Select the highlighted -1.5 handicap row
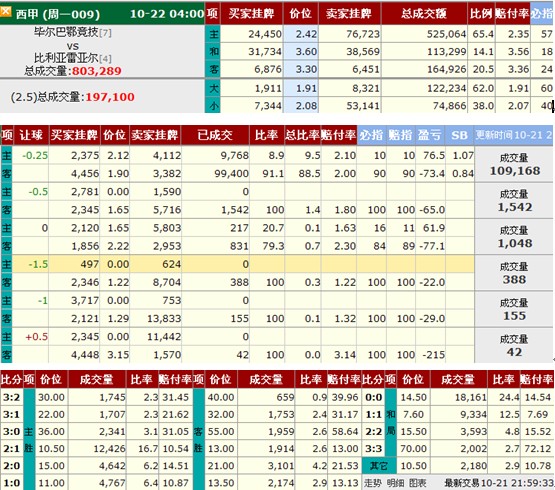Image resolution: width=555 pixels, height=490 pixels. (x=238, y=264)
